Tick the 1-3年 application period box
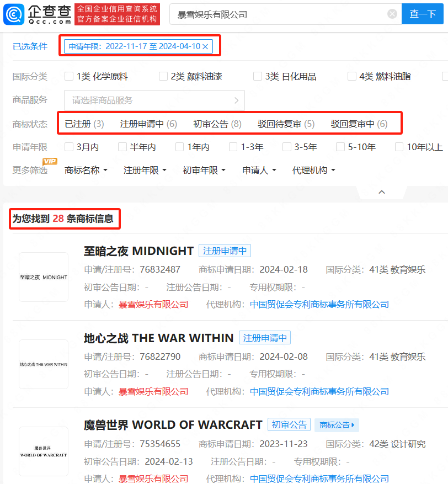Viewport: 448px width, 484px height. pyautogui.click(x=233, y=147)
